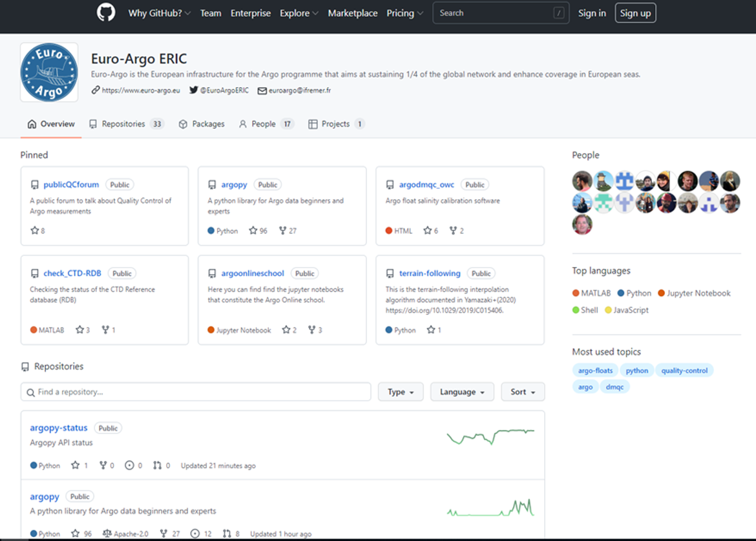Open pull requests icon in argopy-status row
Screen dimensions: 756x541
point(157,465)
